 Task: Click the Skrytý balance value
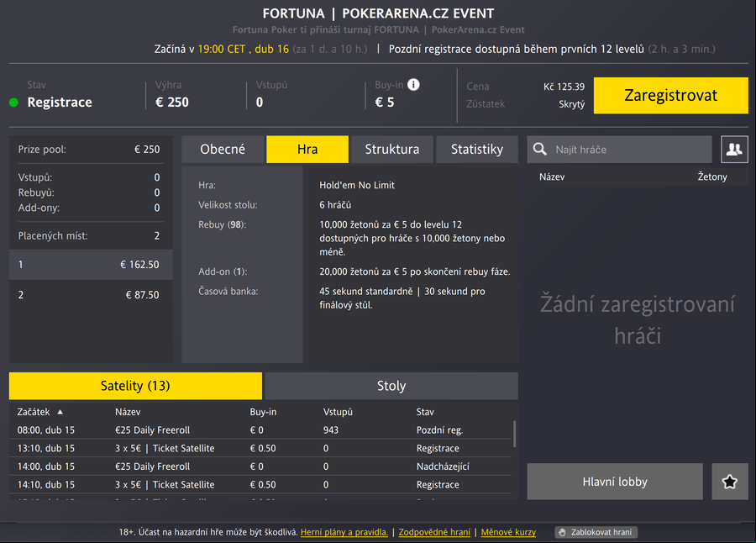[572, 103]
